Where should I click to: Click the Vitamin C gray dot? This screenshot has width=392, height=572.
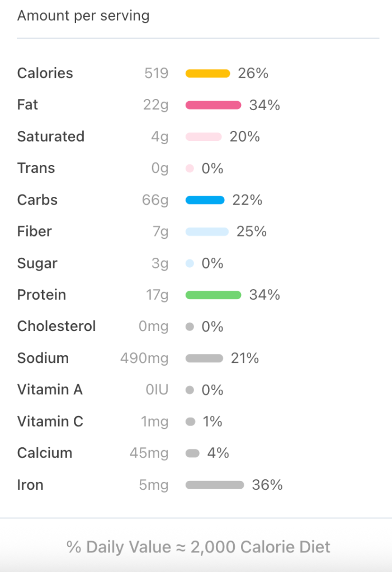[x=190, y=422]
